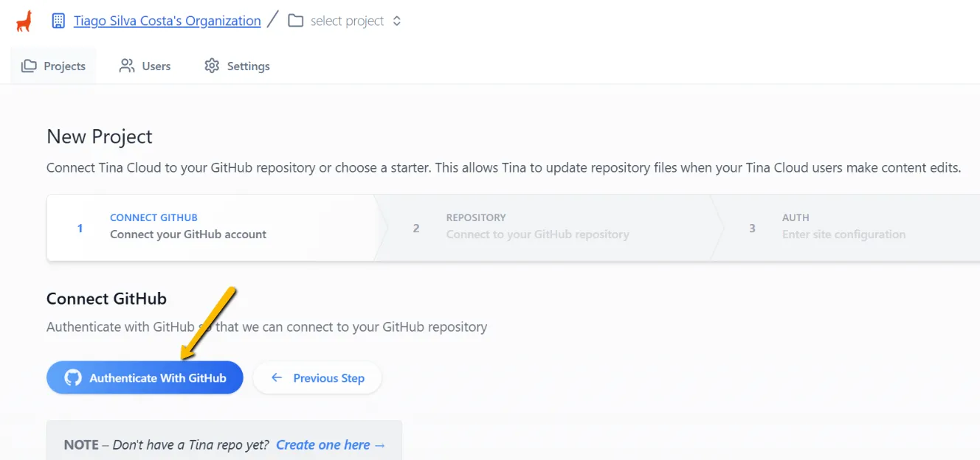Click the building icon beside the organization name
The image size is (980, 460).
pos(58,20)
